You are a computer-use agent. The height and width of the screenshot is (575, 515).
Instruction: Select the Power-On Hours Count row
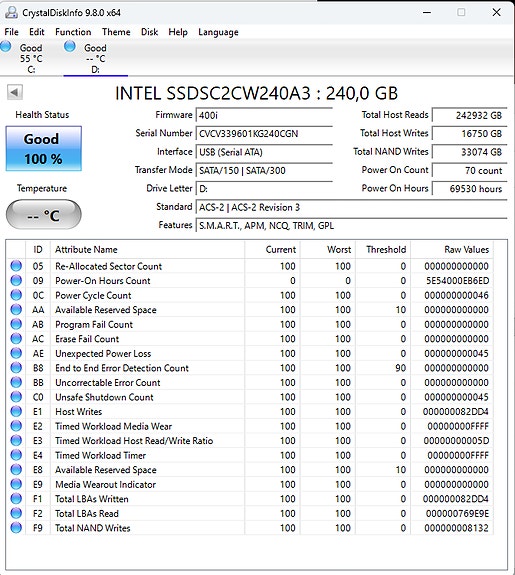(x=249, y=281)
